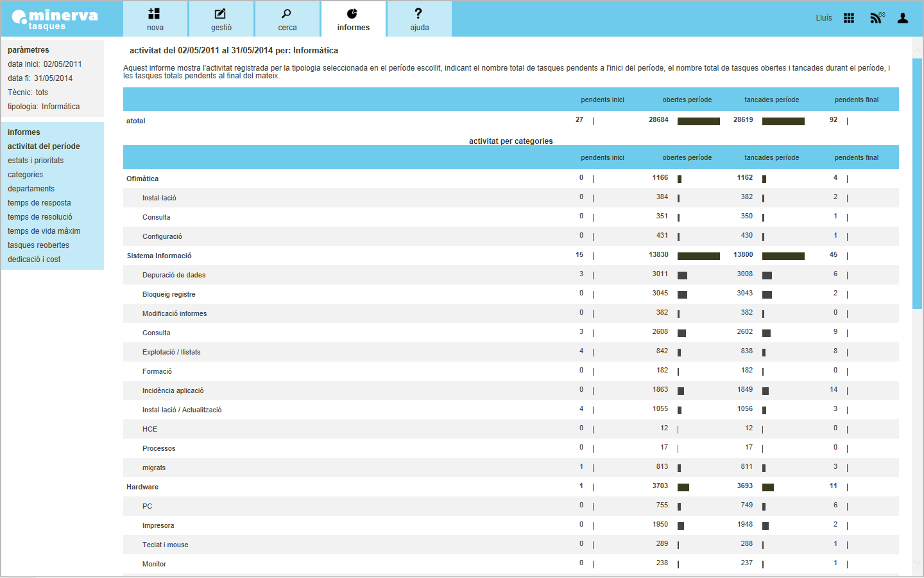Click the Minerva tasques logo
Viewport: 924px width, 578px height.
55,19
